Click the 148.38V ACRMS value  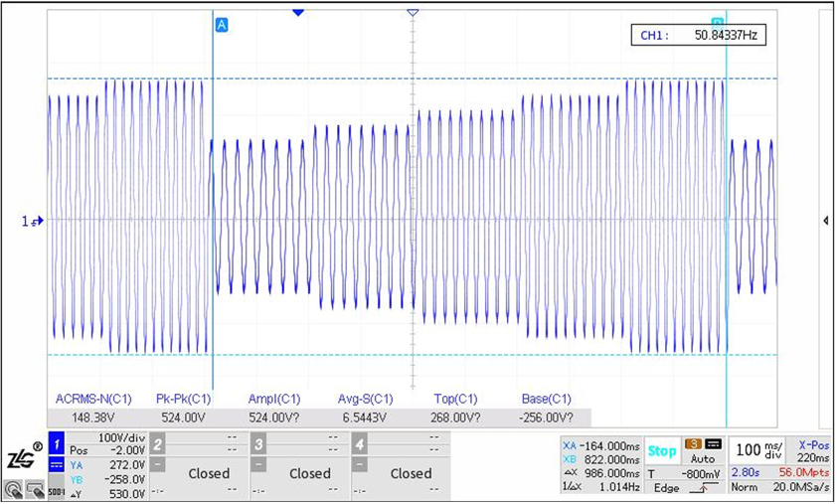pyautogui.click(x=93, y=418)
